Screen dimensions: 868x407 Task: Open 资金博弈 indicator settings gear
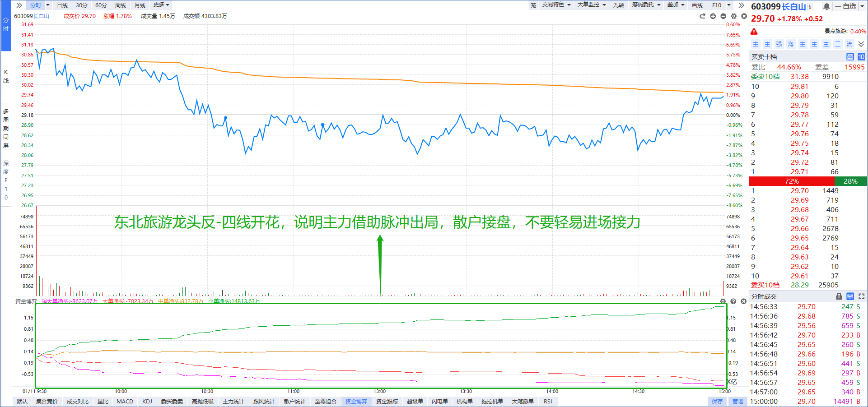(x=723, y=301)
